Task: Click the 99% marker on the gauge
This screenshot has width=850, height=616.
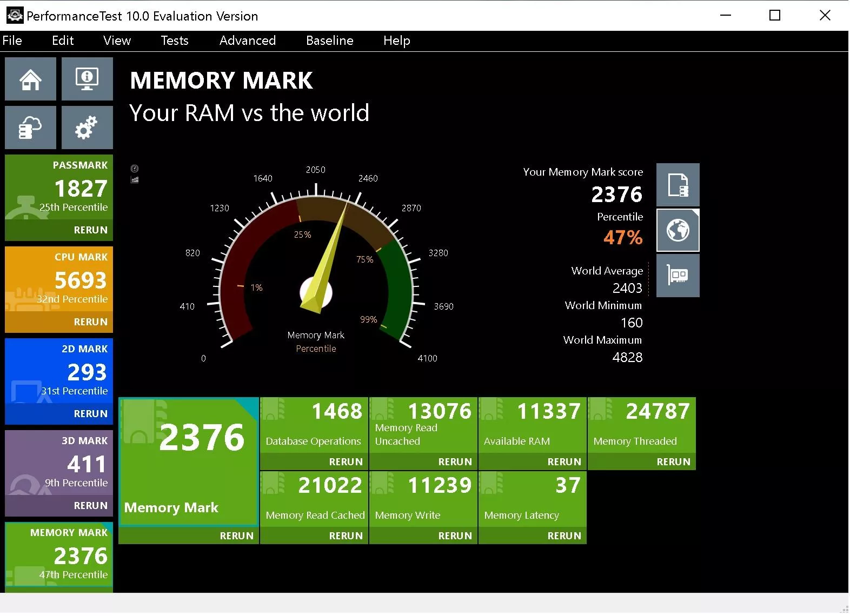Action: 369,320
